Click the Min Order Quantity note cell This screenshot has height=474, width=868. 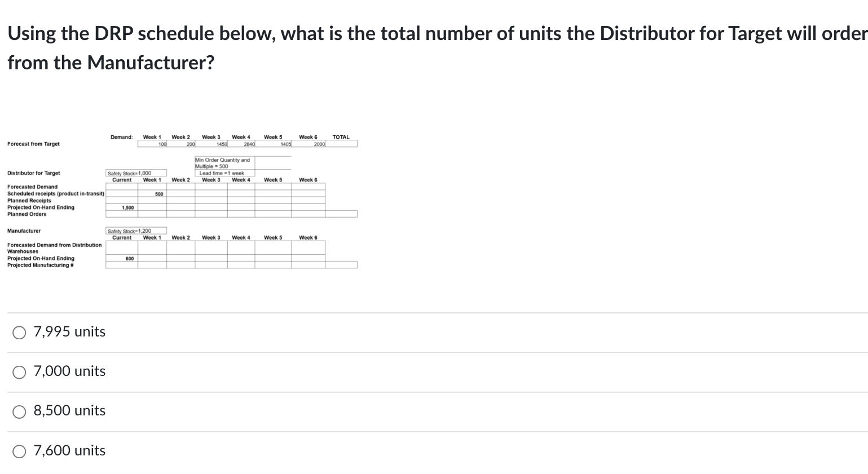[x=223, y=163]
